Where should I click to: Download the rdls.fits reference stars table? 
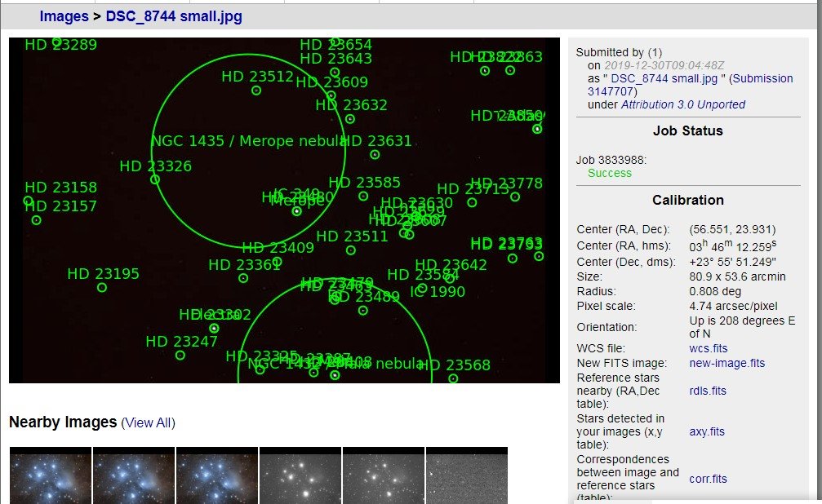click(708, 391)
